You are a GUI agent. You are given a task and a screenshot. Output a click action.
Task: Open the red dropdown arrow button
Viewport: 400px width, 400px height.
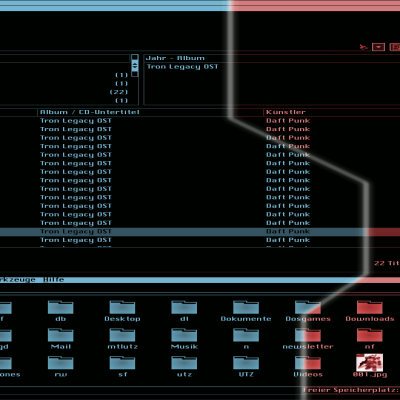[378, 47]
